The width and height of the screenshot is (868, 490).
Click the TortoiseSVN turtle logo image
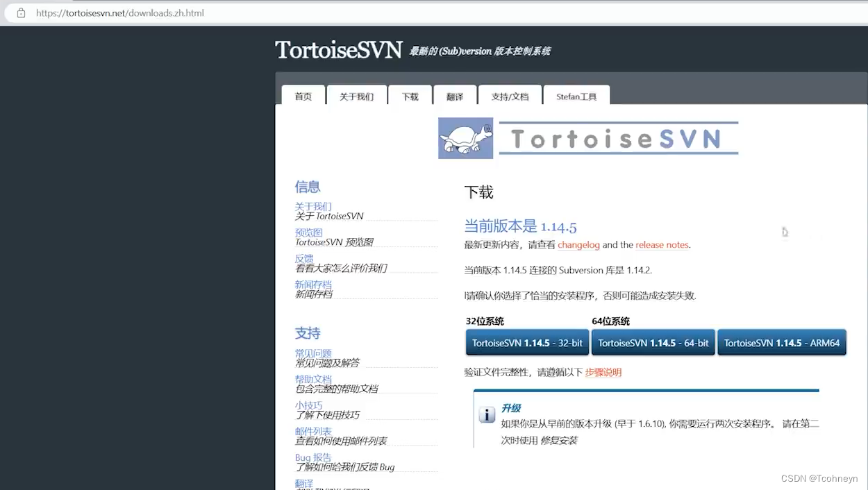pyautogui.click(x=465, y=138)
